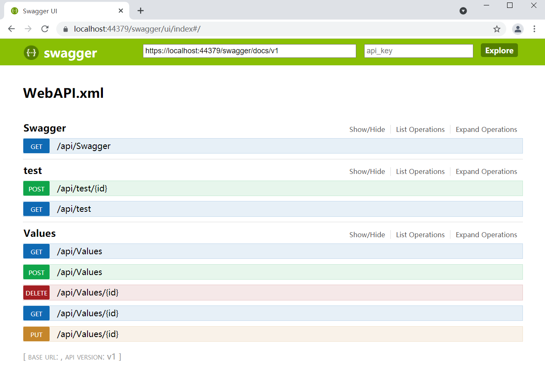
Task: Click the browser address bar URL
Action: coord(137,29)
